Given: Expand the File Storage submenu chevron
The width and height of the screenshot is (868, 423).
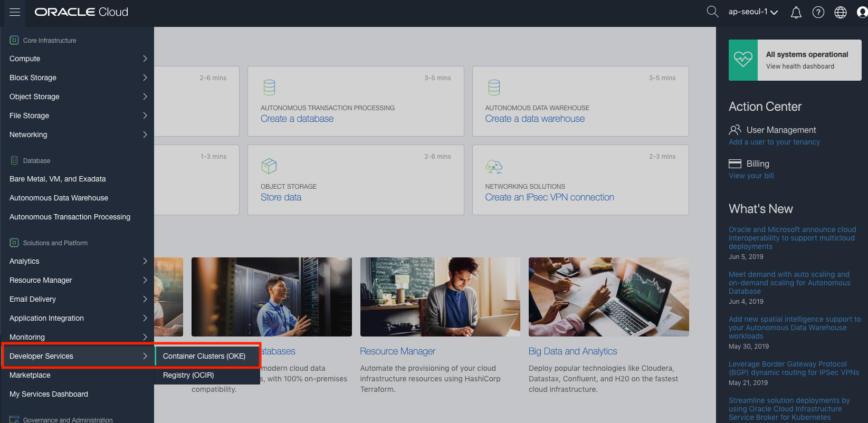Looking at the screenshot, I should (x=145, y=116).
